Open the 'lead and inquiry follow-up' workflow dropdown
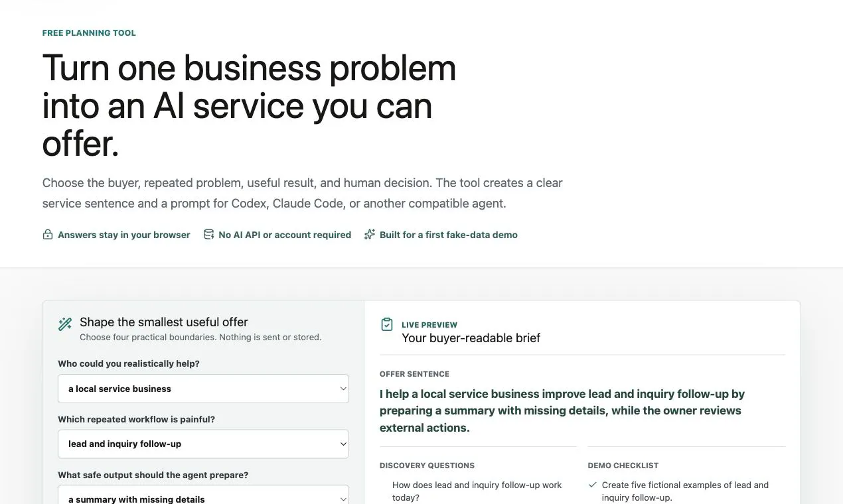The width and height of the screenshot is (843, 504). coord(203,444)
